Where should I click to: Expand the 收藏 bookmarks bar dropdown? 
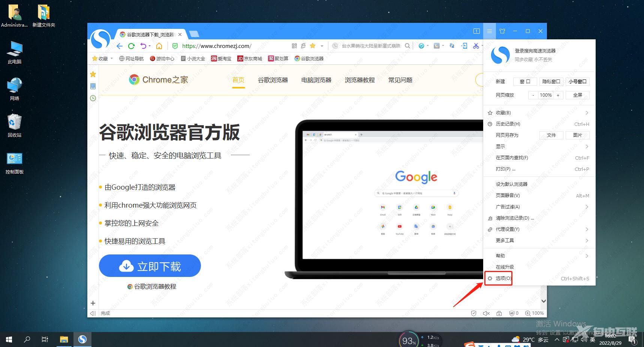click(x=111, y=58)
